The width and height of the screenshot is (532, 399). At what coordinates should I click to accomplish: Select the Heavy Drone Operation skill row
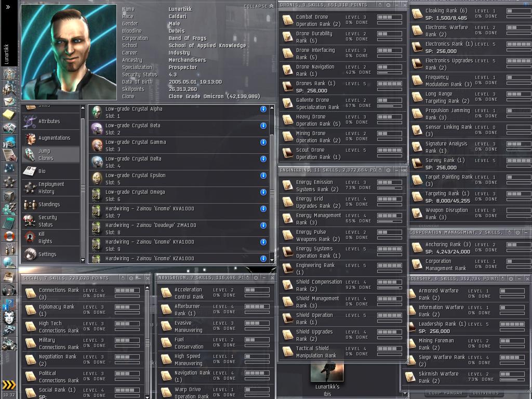point(342,120)
